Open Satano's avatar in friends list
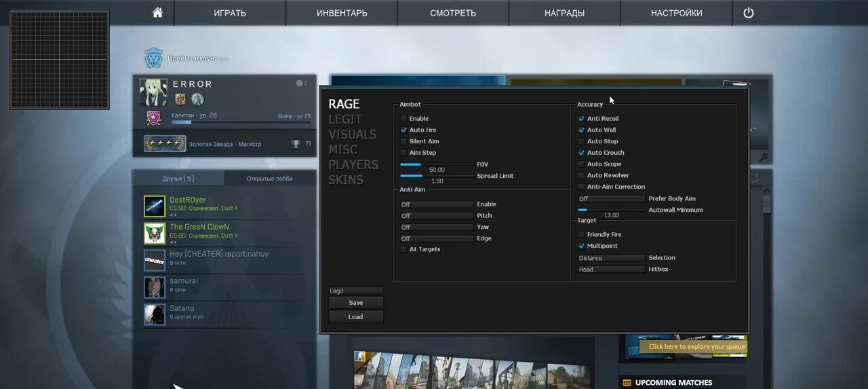Image resolution: width=868 pixels, height=389 pixels. (155, 314)
